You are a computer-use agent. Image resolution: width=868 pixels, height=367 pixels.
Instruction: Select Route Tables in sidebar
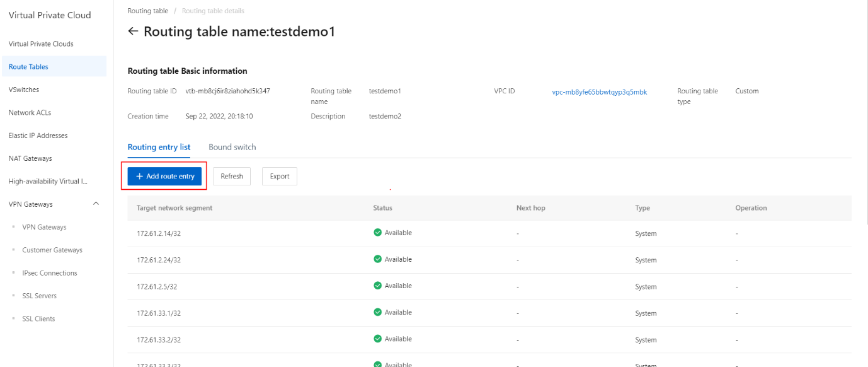click(54, 67)
